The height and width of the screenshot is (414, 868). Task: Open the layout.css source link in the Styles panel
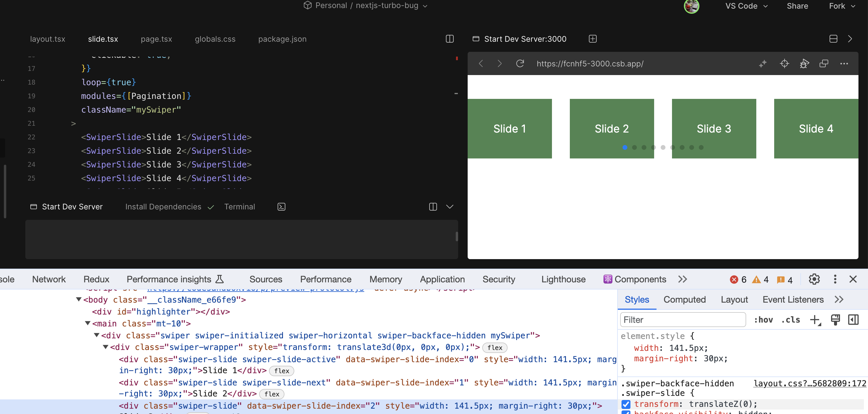coord(810,383)
